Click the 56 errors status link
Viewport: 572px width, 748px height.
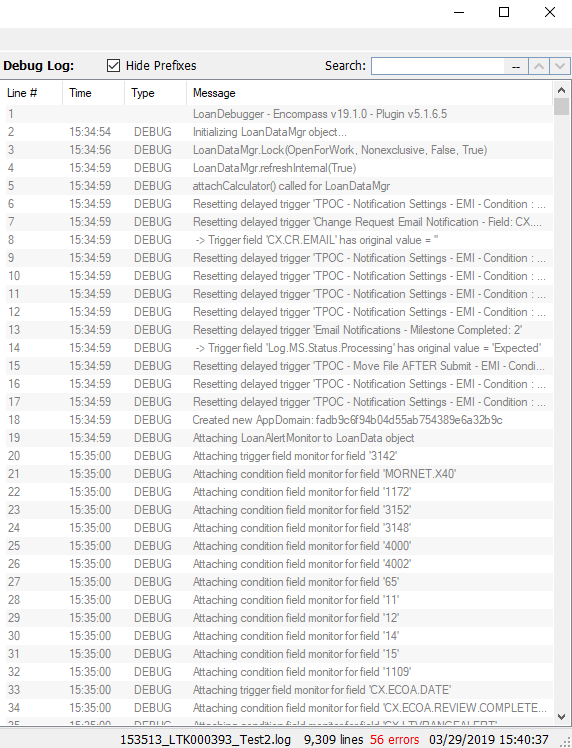(395, 739)
